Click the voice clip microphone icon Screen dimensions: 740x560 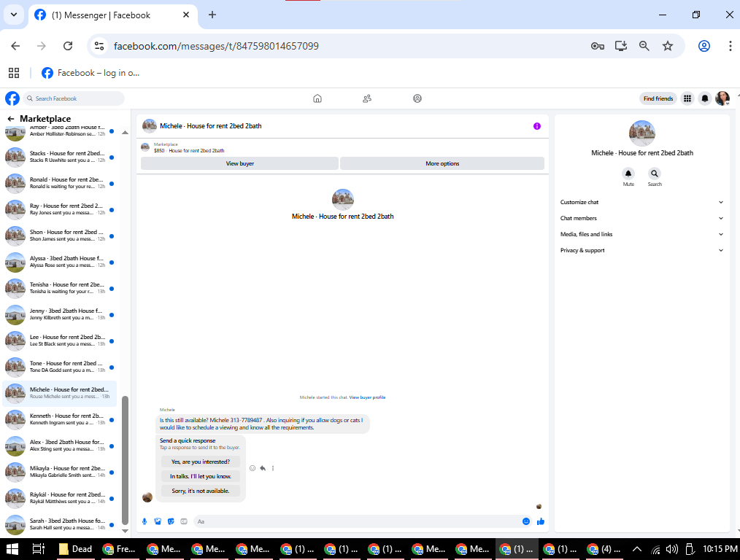(144, 521)
